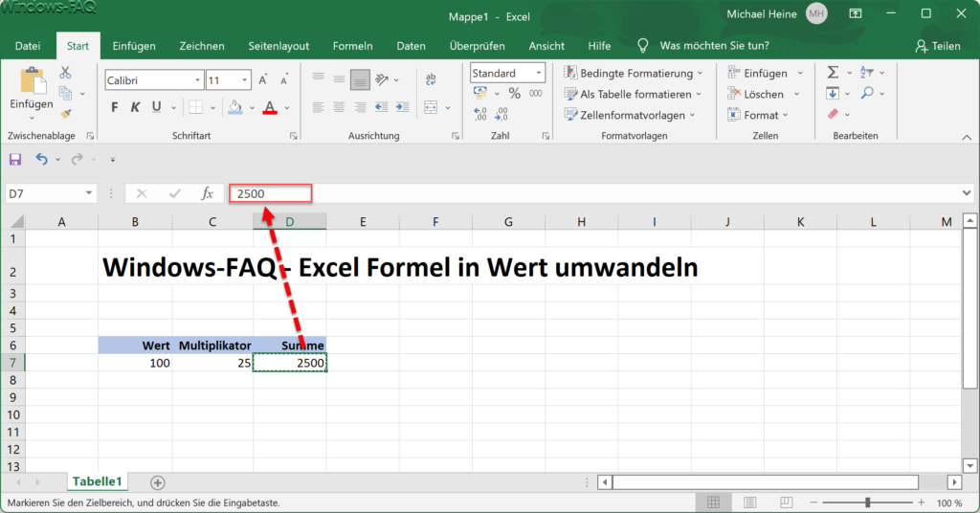
Task: Toggle underline U formatting
Action: click(156, 107)
